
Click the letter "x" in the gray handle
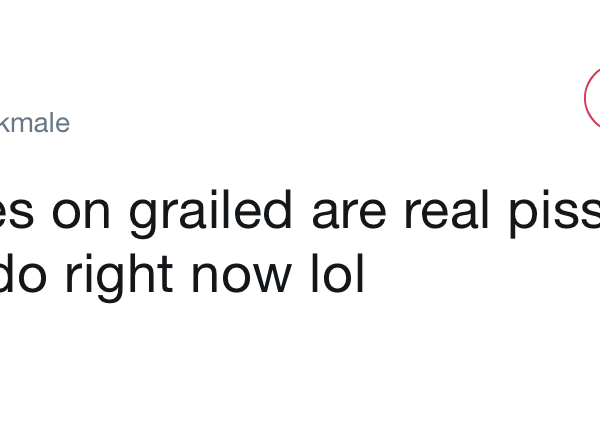(6, 124)
